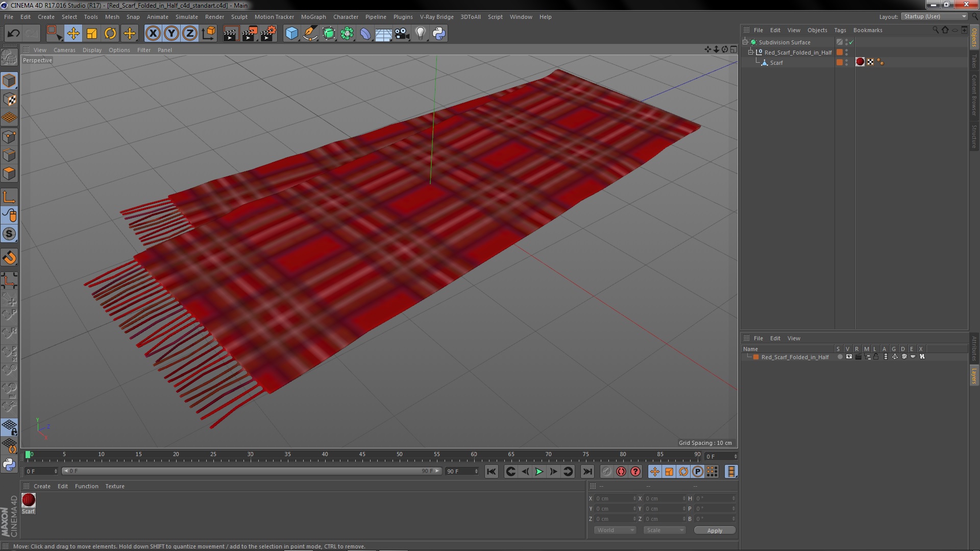Select the Move tool in top toolbar
The width and height of the screenshot is (980, 551).
[73, 34]
